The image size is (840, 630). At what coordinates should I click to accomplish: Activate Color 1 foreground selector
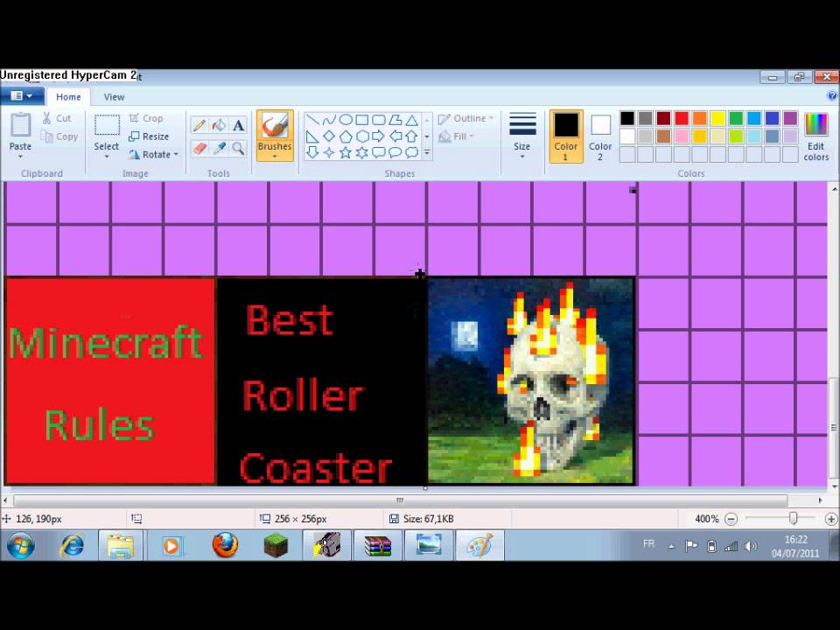[566, 136]
